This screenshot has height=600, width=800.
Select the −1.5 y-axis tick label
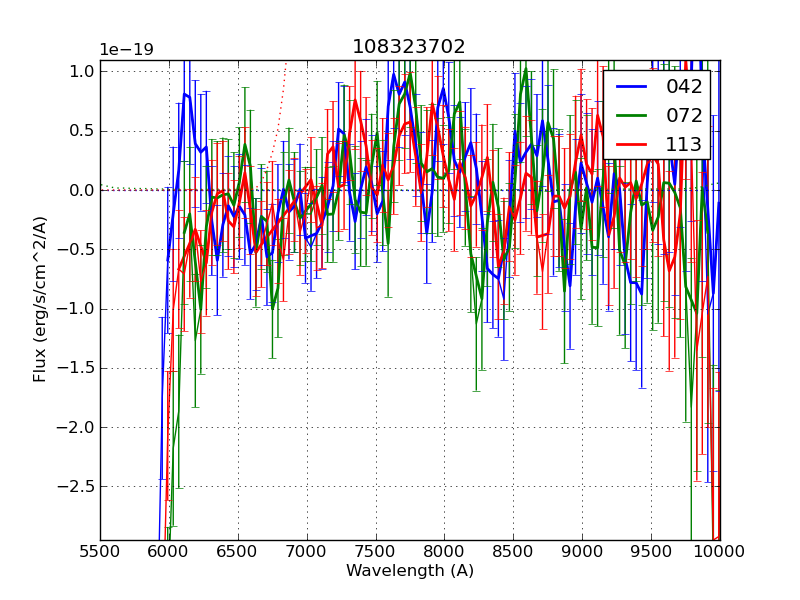click(76, 368)
